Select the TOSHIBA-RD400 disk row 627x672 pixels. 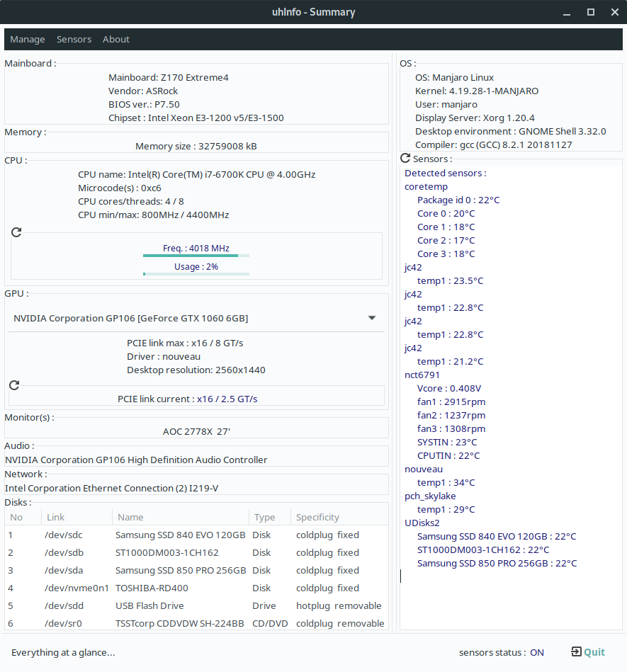196,588
